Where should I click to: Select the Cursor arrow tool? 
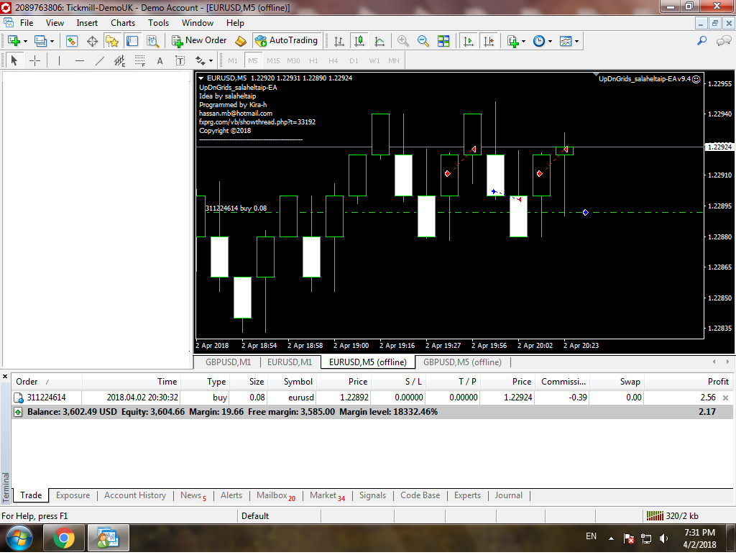coord(14,60)
